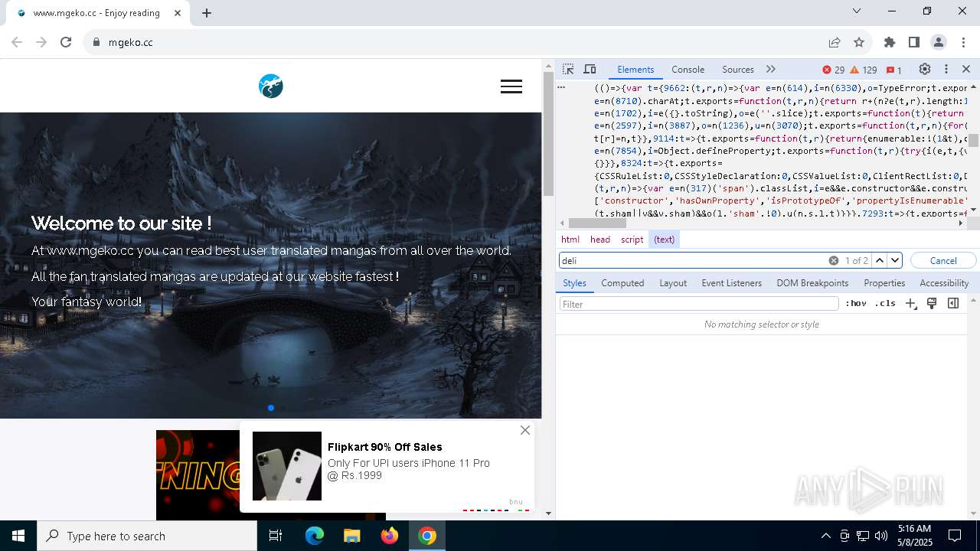This screenshot has height=551, width=980.
Task: Click the DOM search field containing 'deli'
Action: (x=693, y=260)
